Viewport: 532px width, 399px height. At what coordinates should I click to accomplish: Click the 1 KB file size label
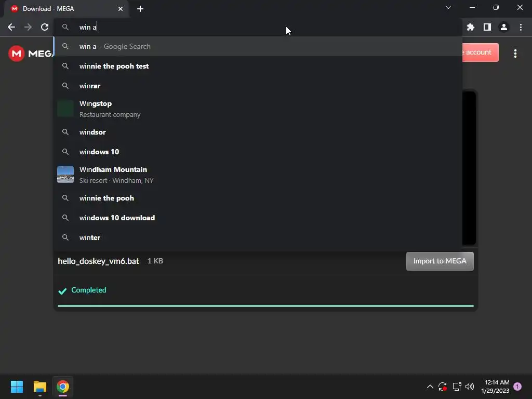point(155,261)
